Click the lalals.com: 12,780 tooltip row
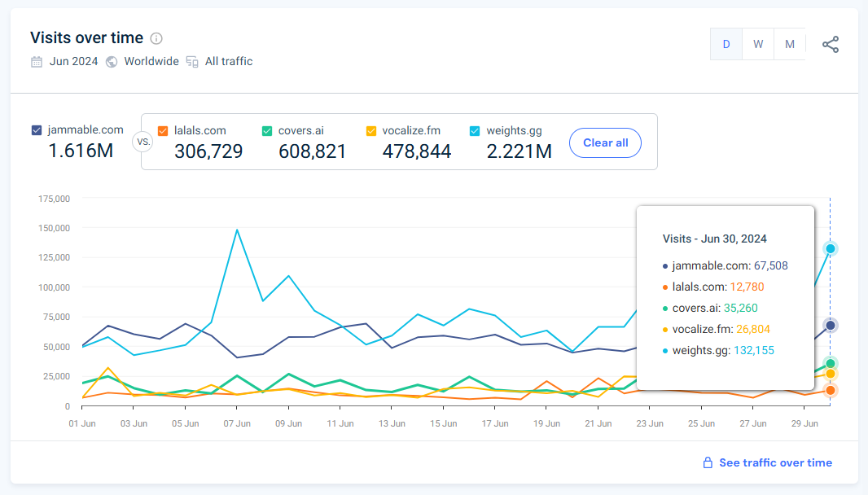The image size is (868, 495). point(713,287)
